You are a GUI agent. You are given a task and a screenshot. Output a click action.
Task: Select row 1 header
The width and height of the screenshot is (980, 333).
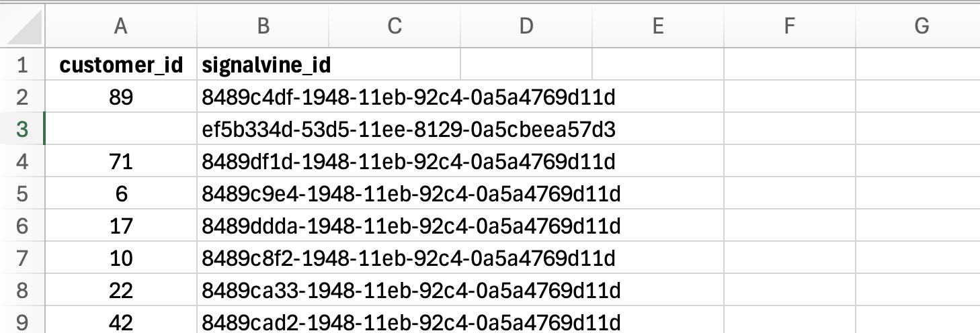pyautogui.click(x=22, y=65)
